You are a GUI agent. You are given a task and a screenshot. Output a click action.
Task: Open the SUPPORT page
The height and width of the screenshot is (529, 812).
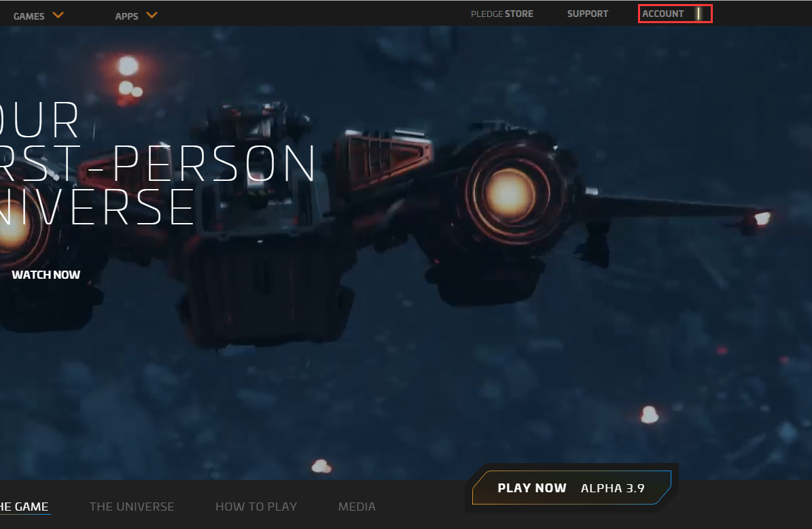point(587,13)
